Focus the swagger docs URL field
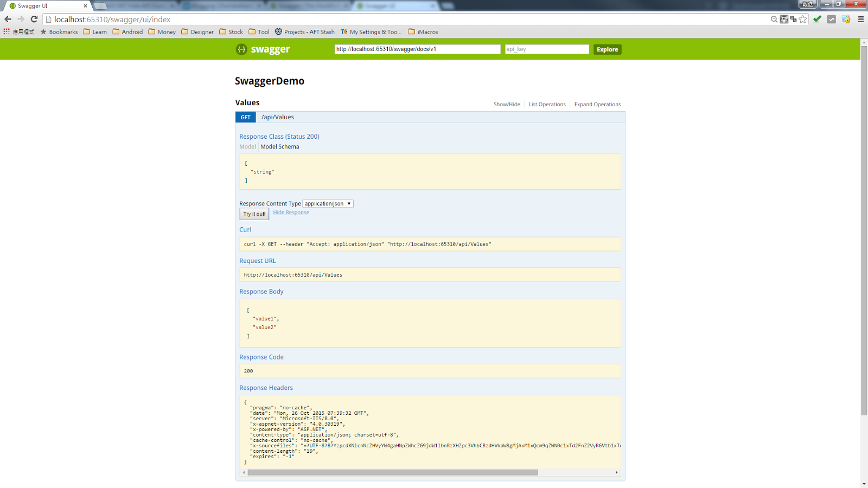 (x=417, y=49)
